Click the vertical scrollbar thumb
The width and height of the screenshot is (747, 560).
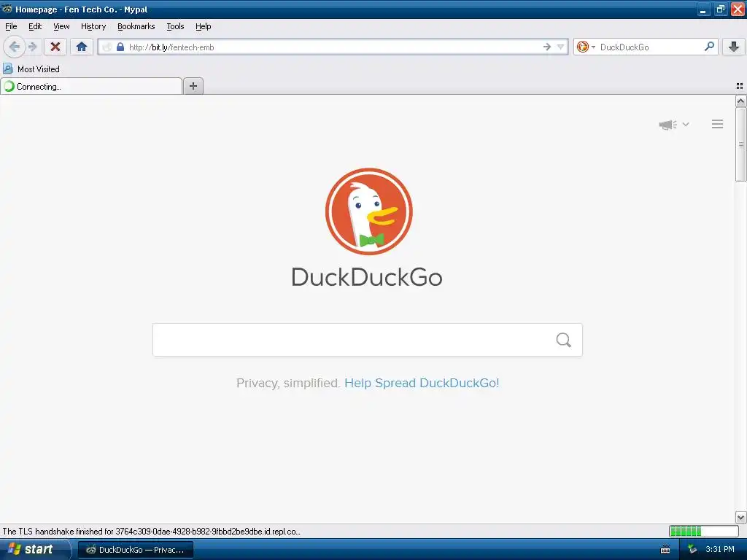tap(740, 144)
